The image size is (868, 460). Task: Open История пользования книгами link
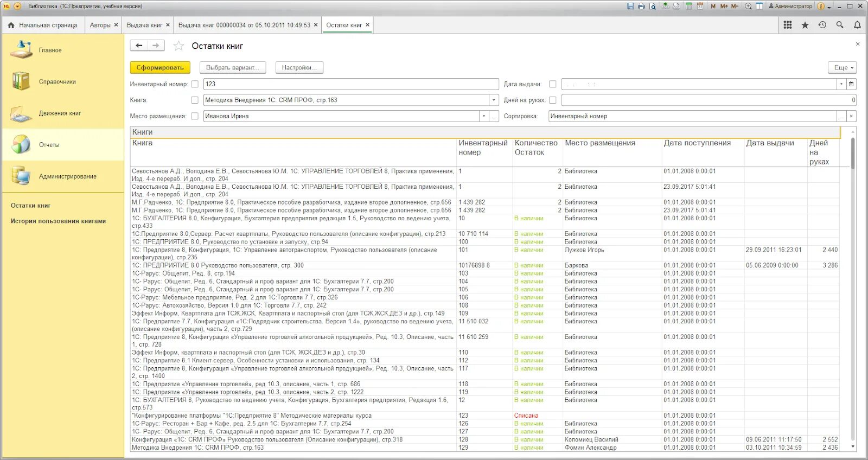pyautogui.click(x=58, y=221)
